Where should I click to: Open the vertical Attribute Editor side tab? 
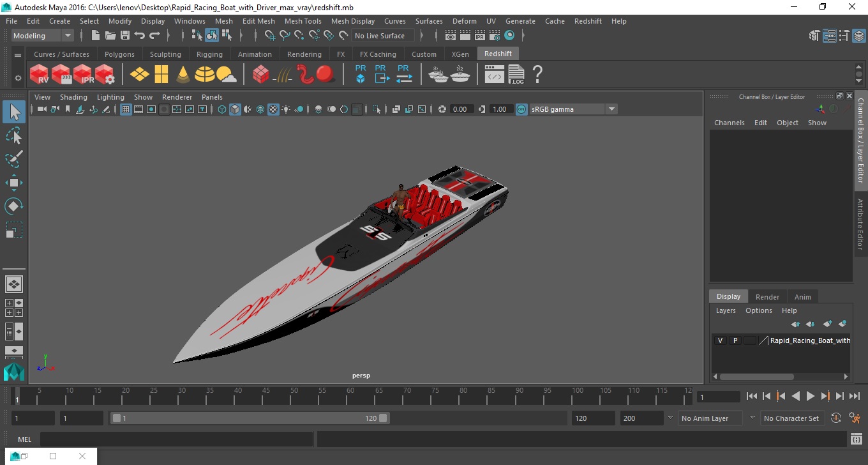pyautogui.click(x=860, y=224)
